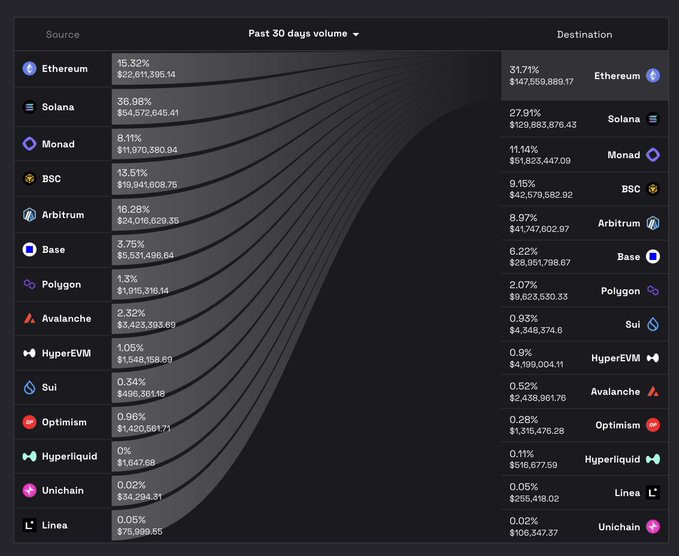Click the source Unichain icon

click(29, 490)
